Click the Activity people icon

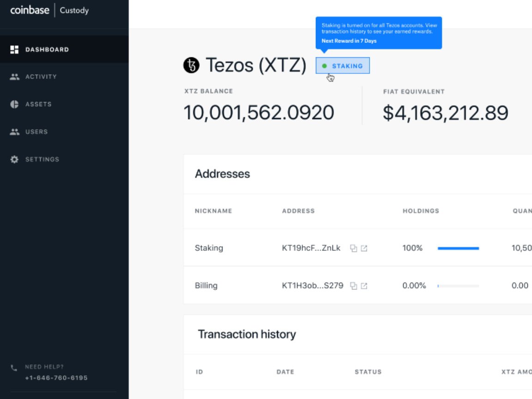click(x=14, y=77)
